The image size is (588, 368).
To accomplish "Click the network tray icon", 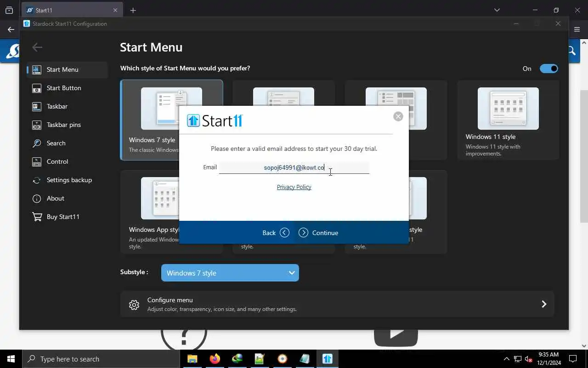I will coord(517,359).
